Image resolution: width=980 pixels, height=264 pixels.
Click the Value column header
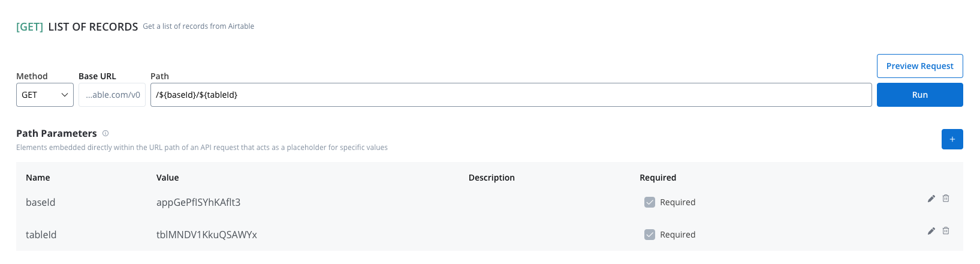168,178
